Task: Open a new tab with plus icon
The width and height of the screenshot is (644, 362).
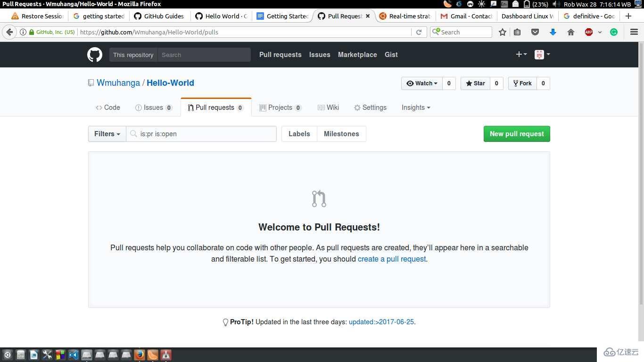Action: (628, 16)
